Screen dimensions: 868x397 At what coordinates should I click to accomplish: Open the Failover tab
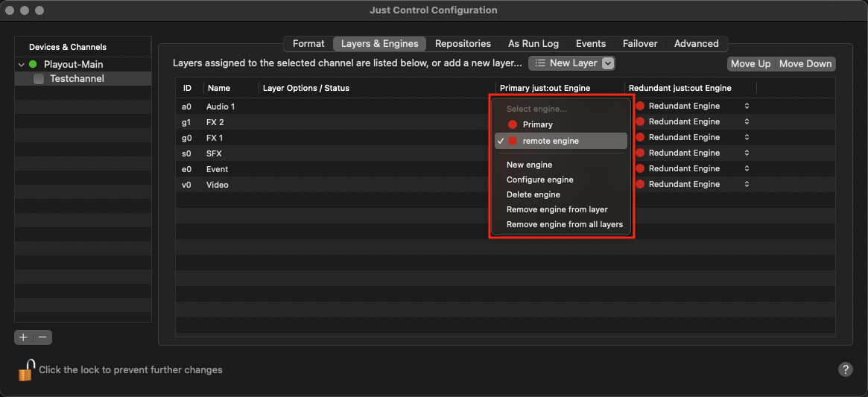pyautogui.click(x=640, y=44)
